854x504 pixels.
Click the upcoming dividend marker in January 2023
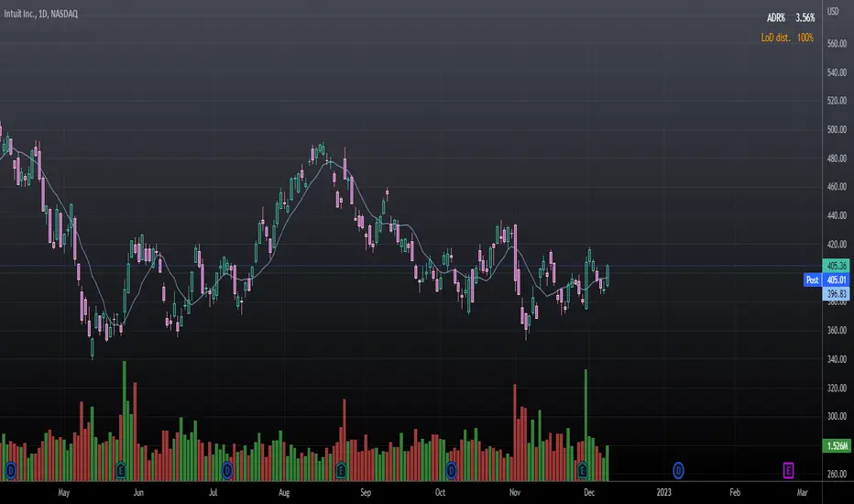click(x=678, y=470)
